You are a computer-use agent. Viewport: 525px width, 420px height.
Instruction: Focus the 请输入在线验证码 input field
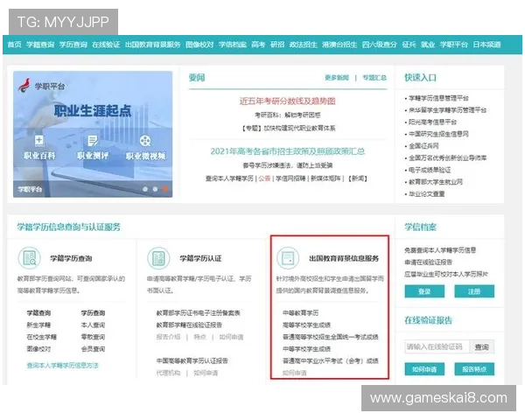pyautogui.click(x=437, y=346)
